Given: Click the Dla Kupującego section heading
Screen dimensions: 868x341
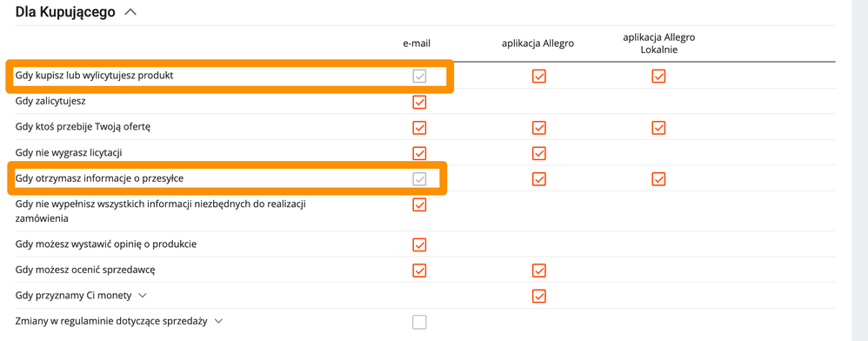Looking at the screenshot, I should point(65,12).
